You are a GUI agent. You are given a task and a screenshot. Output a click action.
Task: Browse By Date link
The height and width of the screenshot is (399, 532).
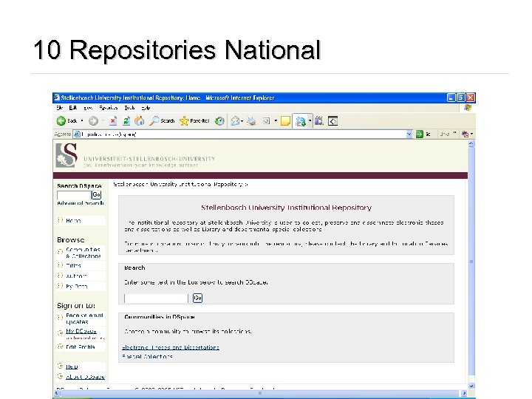click(77, 287)
